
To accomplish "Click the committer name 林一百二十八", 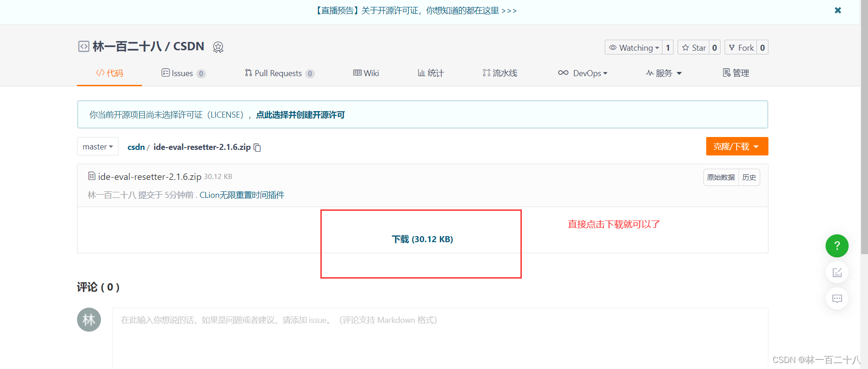I will (112, 195).
